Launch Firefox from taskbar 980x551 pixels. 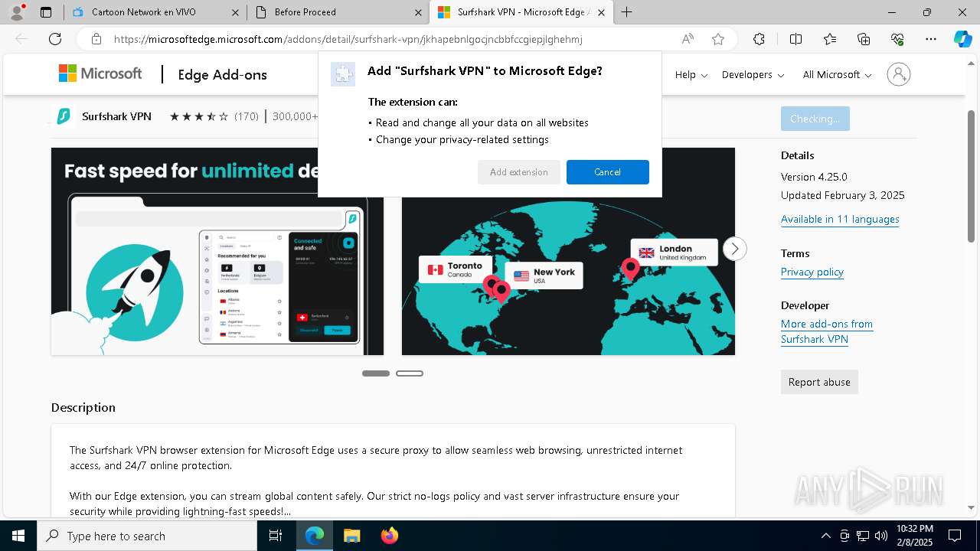(390, 536)
